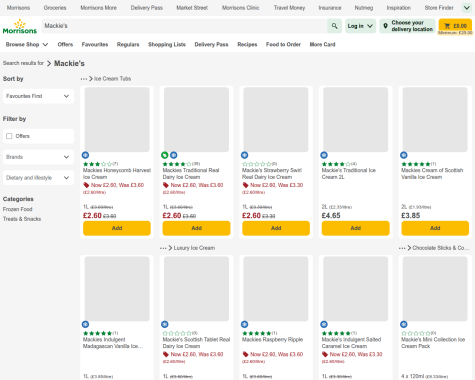The width and height of the screenshot is (475, 380).
Task: Click the search magnifier icon
Action: (x=334, y=26)
